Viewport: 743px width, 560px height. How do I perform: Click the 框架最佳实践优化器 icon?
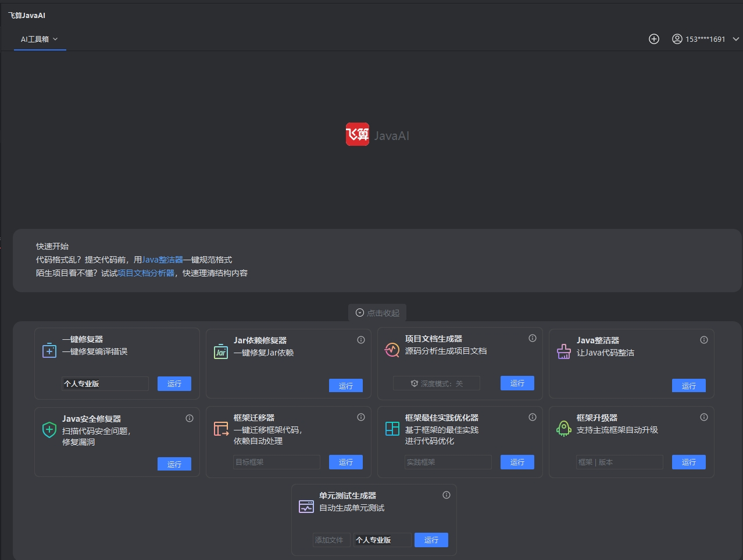coord(392,429)
